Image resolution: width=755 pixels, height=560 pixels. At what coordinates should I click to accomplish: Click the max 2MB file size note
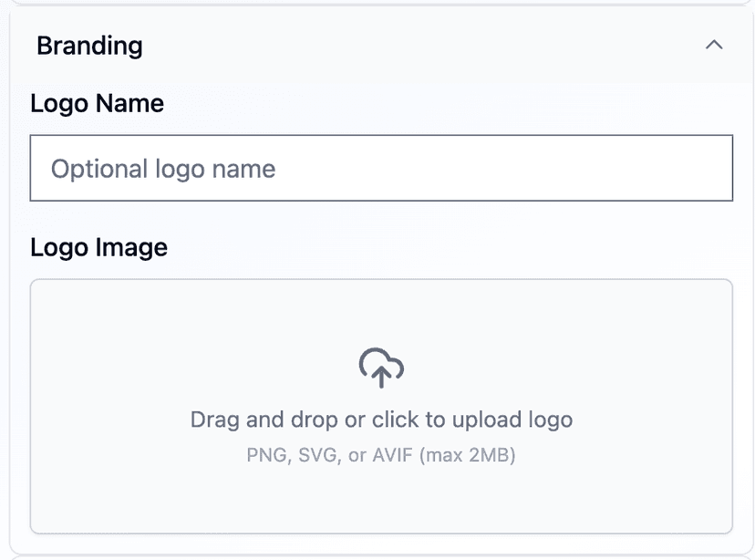[x=468, y=454]
